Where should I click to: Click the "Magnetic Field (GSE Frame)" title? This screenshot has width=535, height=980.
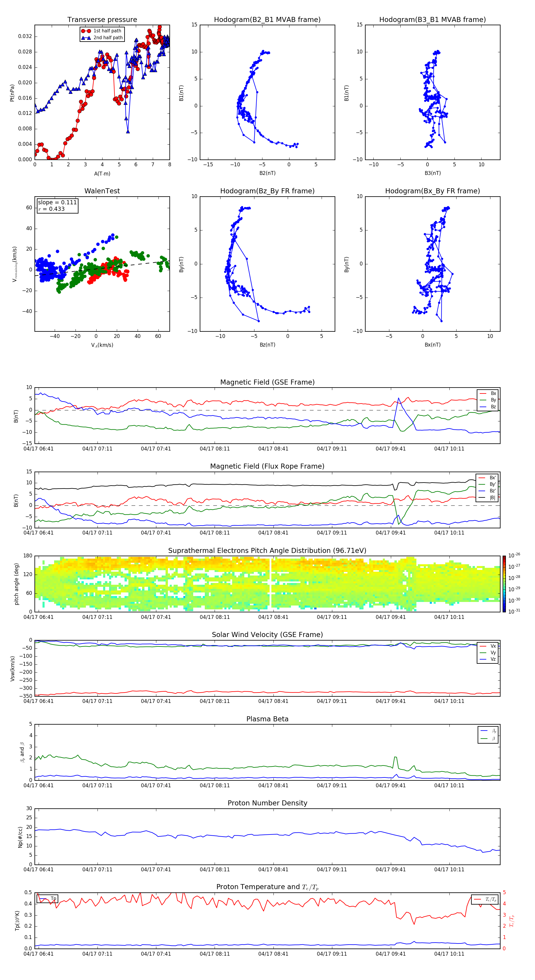pyautogui.click(x=267, y=382)
